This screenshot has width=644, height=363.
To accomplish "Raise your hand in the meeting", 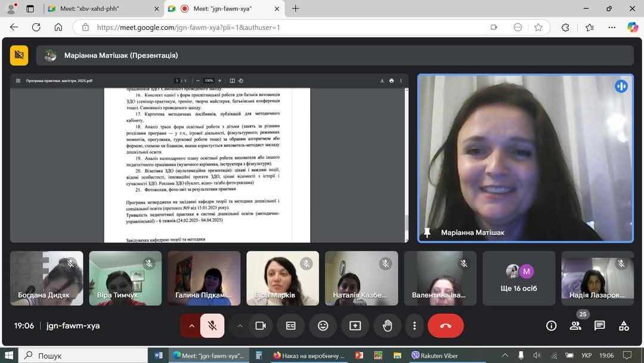I will pyautogui.click(x=388, y=326).
